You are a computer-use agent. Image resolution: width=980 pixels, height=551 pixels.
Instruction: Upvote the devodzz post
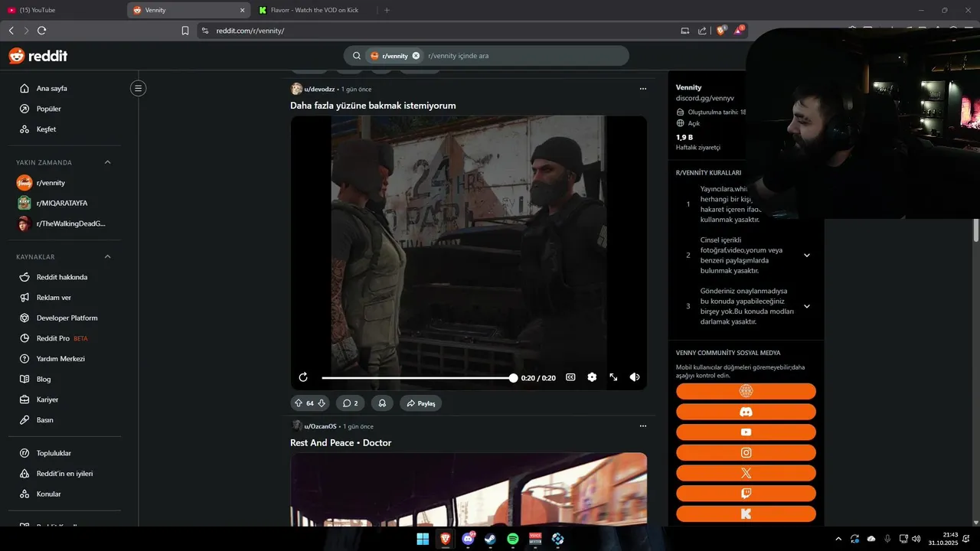click(299, 403)
